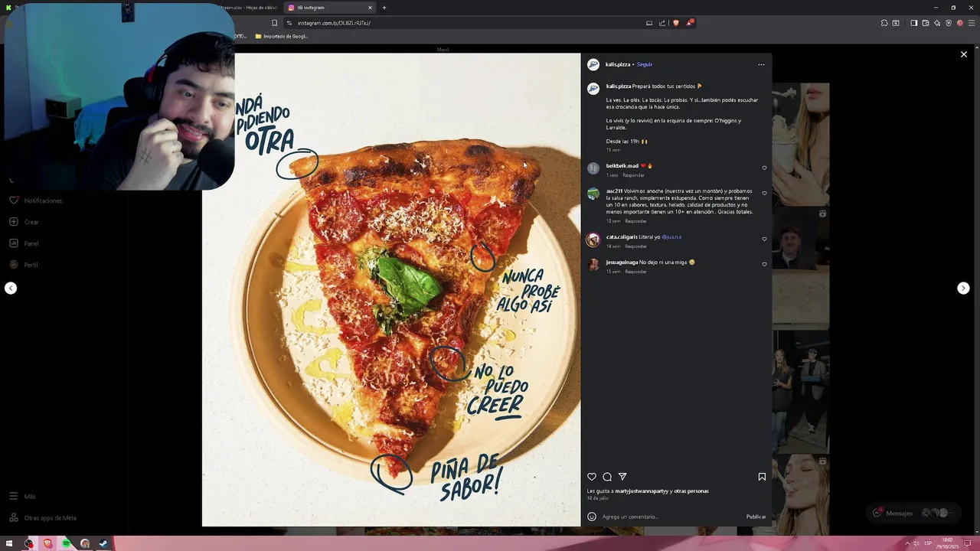This screenshot has height=551, width=980.
Task: Open the @jua.n.s mention in cata.caligaris's comment
Action: [x=671, y=237]
